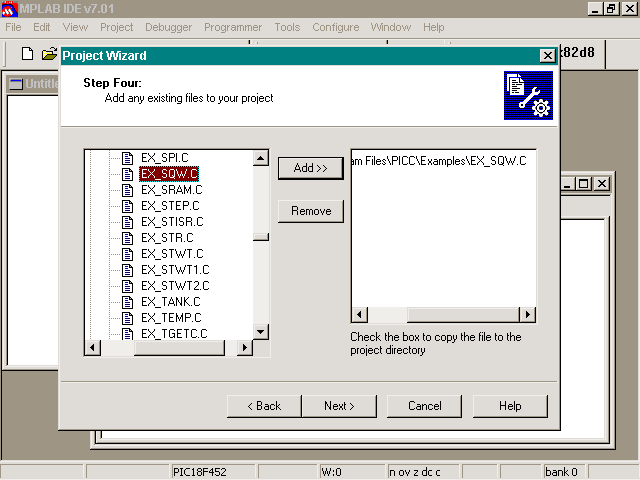The width and height of the screenshot is (640, 480).
Task: Open the Project menu
Action: 116,27
